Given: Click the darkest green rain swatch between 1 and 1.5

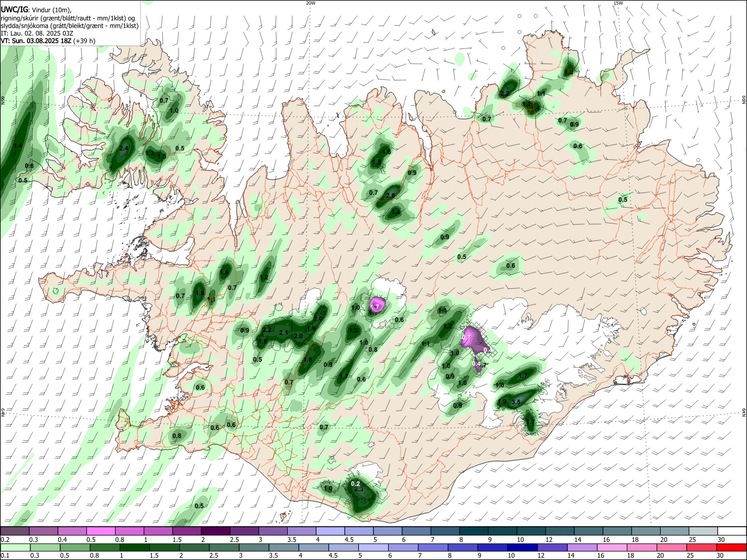Looking at the screenshot, I should pos(134,547).
